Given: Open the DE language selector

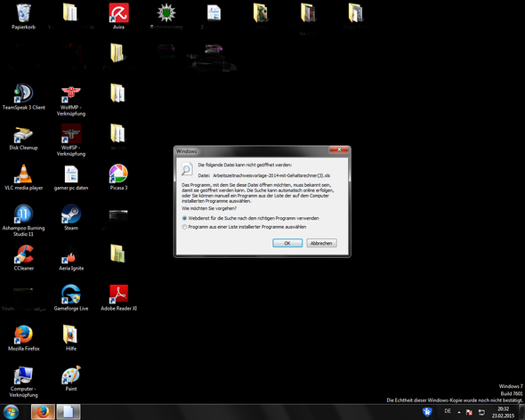Looking at the screenshot, I should tap(448, 411).
